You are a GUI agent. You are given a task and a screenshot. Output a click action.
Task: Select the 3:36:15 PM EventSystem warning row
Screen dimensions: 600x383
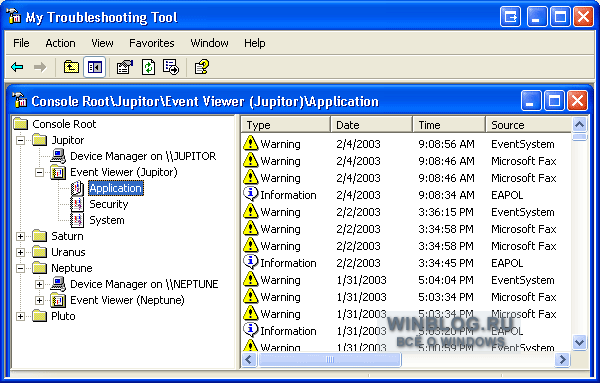(x=406, y=212)
